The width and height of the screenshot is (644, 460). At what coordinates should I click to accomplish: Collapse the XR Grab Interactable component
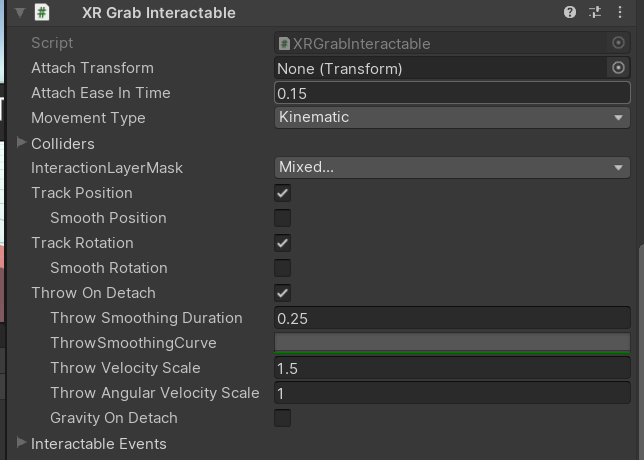pyautogui.click(x=19, y=13)
